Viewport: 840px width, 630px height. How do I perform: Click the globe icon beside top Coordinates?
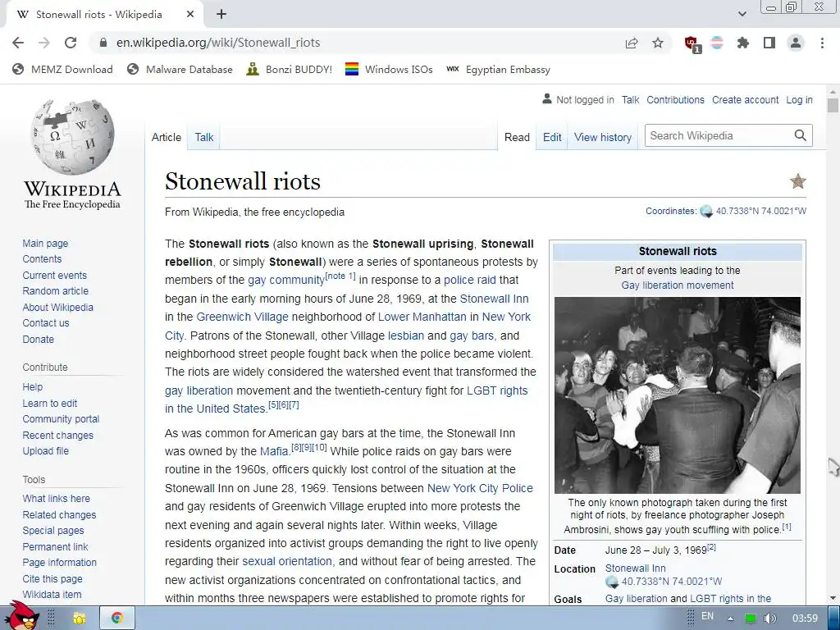coord(706,211)
